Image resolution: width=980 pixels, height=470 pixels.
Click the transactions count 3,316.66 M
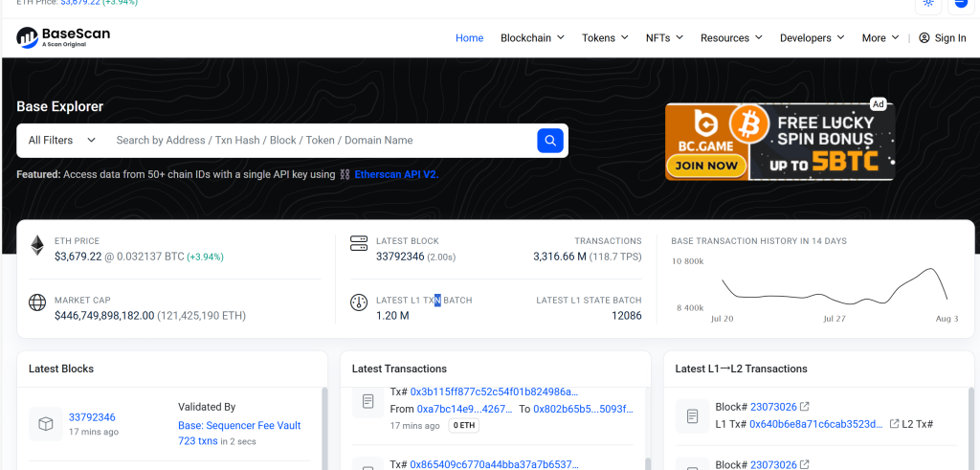[x=559, y=257]
